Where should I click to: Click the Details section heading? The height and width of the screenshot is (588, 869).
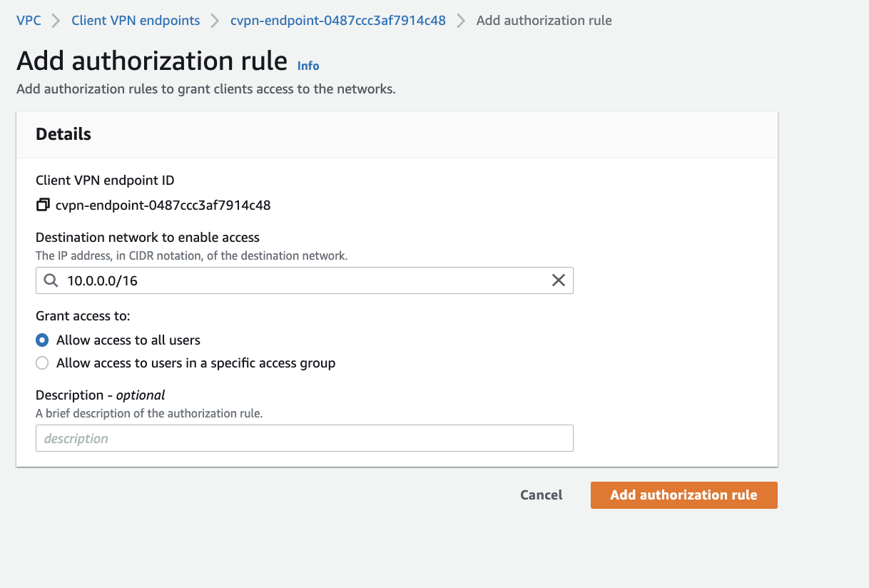pos(63,134)
